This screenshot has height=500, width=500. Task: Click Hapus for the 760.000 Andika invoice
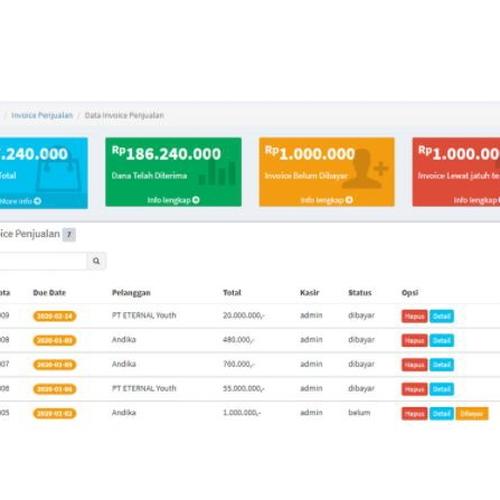(x=414, y=365)
